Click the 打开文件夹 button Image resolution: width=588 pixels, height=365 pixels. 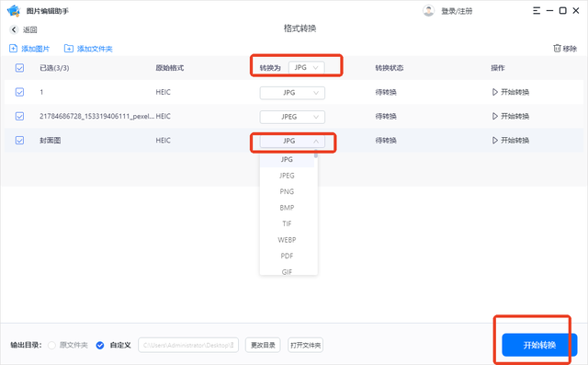tap(306, 345)
